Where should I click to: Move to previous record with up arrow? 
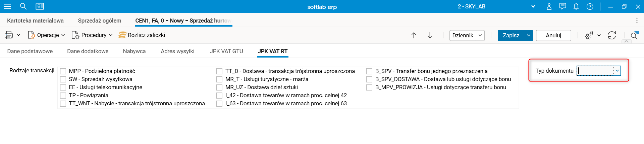(414, 35)
